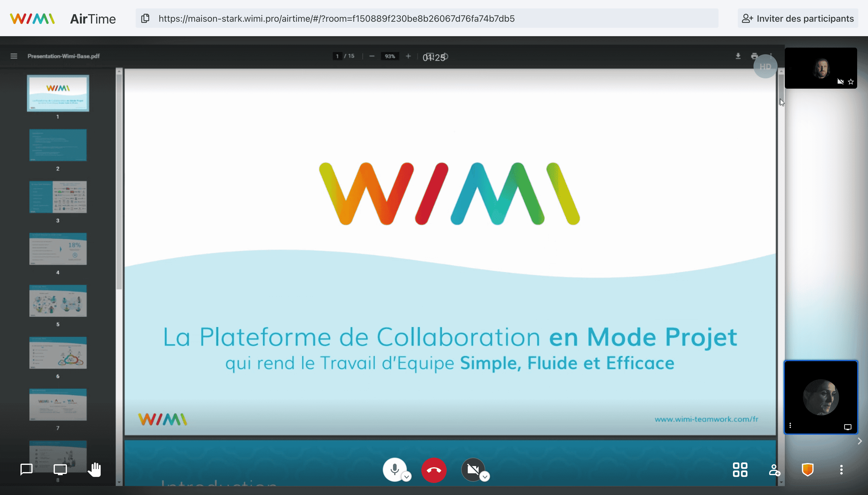
Task: Select slide thumbnail 3
Action: click(x=58, y=197)
